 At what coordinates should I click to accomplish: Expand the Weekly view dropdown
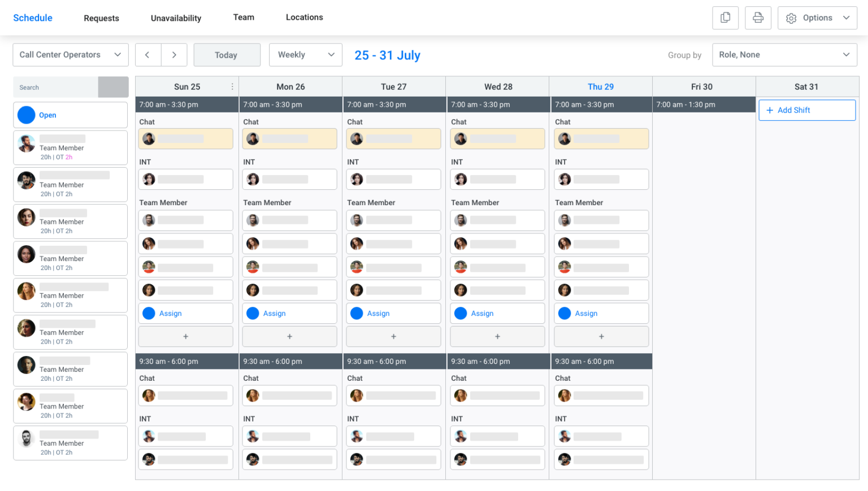pyautogui.click(x=306, y=55)
